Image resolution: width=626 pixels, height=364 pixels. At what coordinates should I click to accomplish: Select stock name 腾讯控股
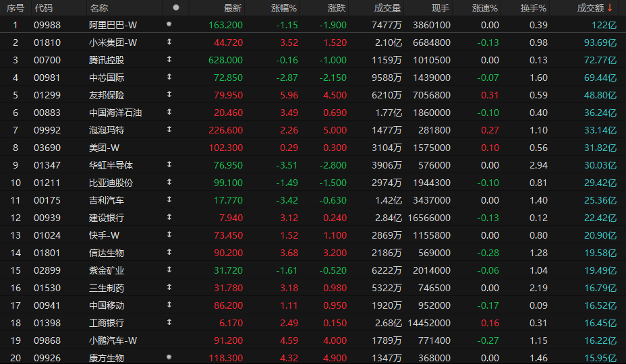coord(107,60)
